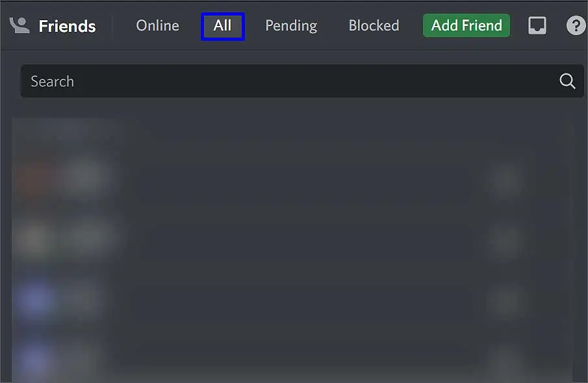Switch to the Online tab
588x383 pixels.
pyautogui.click(x=157, y=25)
